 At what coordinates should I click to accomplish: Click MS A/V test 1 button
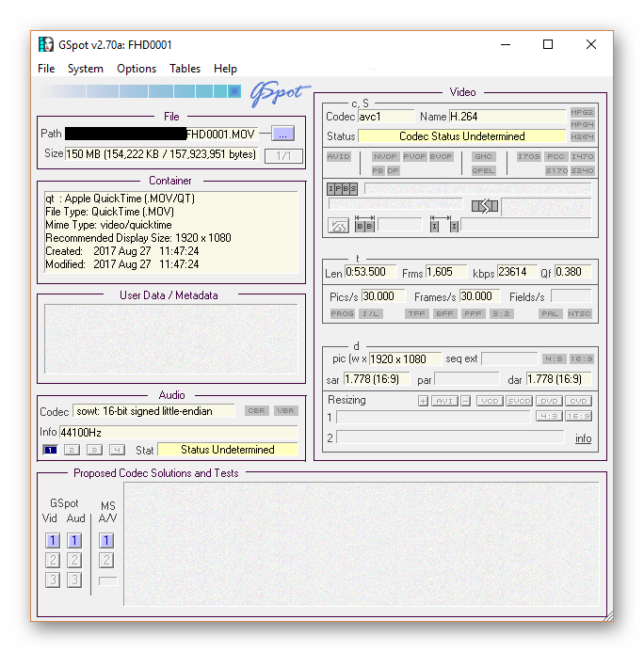[x=106, y=540]
